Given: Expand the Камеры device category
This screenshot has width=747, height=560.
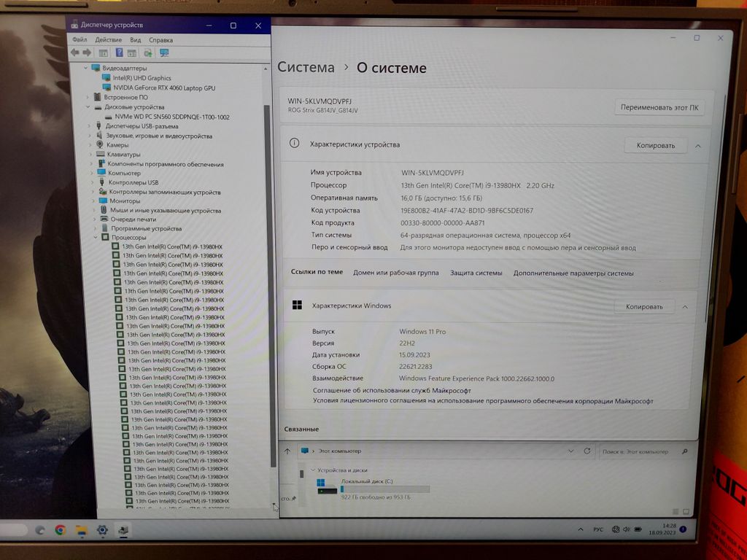Looking at the screenshot, I should pyautogui.click(x=90, y=144).
